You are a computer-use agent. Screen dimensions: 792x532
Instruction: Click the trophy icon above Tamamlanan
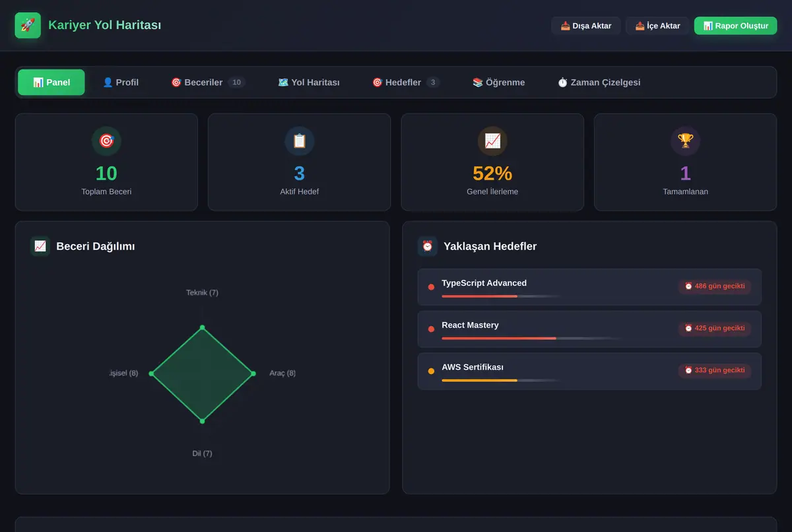click(x=686, y=141)
